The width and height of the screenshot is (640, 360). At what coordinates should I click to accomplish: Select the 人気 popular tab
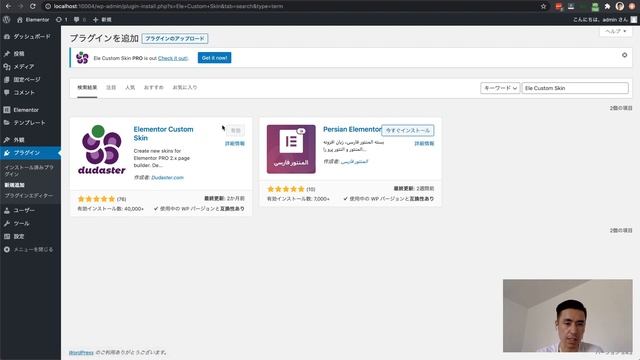130,87
